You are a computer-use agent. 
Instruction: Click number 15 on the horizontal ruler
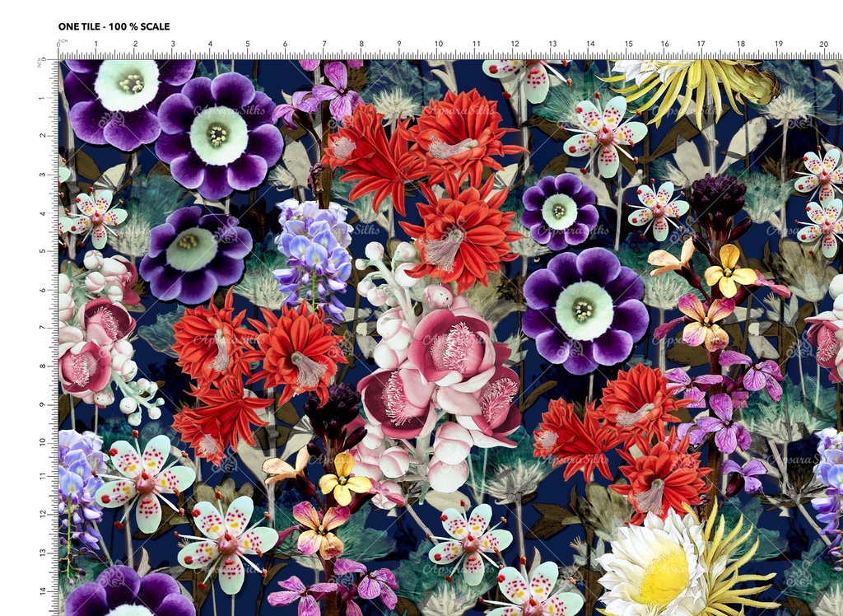tap(628, 44)
